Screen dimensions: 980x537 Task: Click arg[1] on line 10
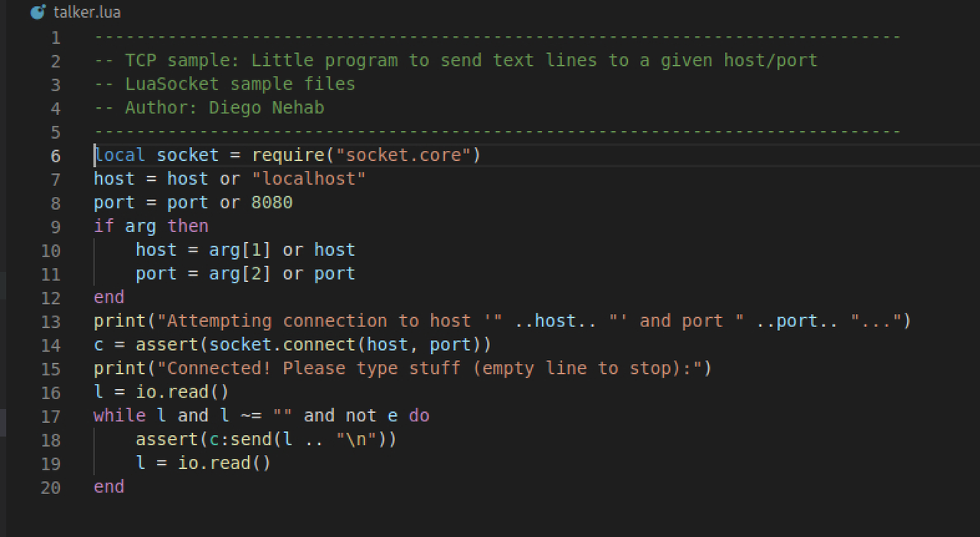coord(240,250)
